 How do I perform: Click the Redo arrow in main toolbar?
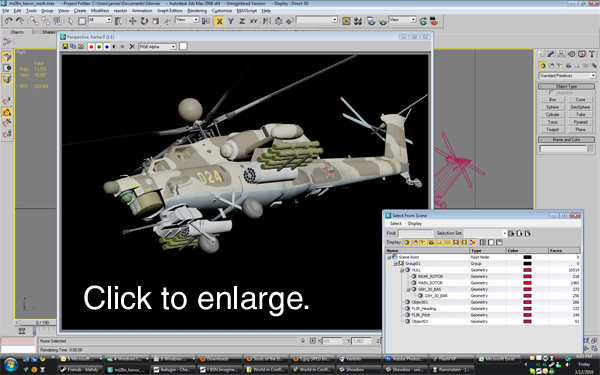point(20,21)
